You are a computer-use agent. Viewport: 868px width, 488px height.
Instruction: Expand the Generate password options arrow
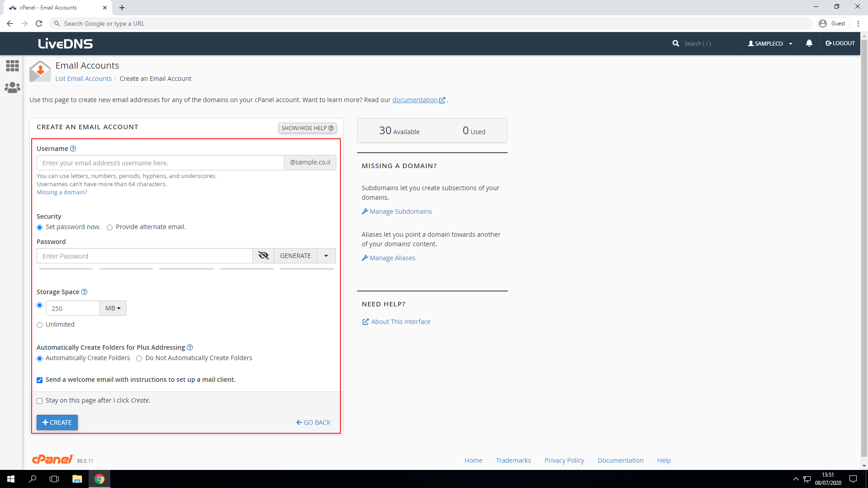click(326, 256)
